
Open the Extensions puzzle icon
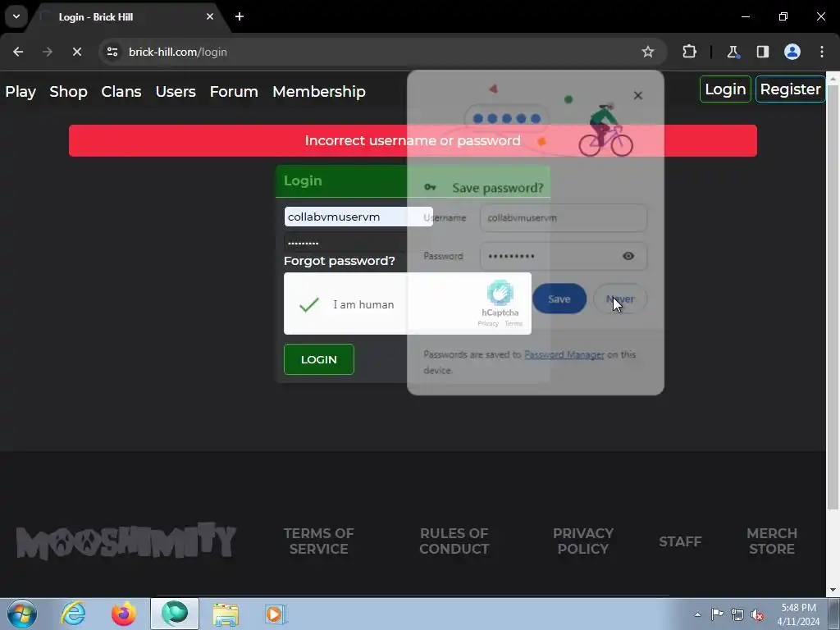click(689, 52)
